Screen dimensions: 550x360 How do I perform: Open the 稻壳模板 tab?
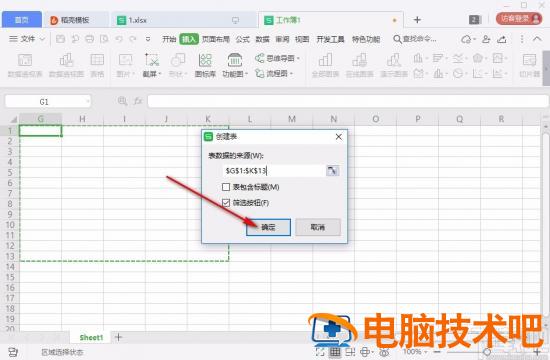75,20
